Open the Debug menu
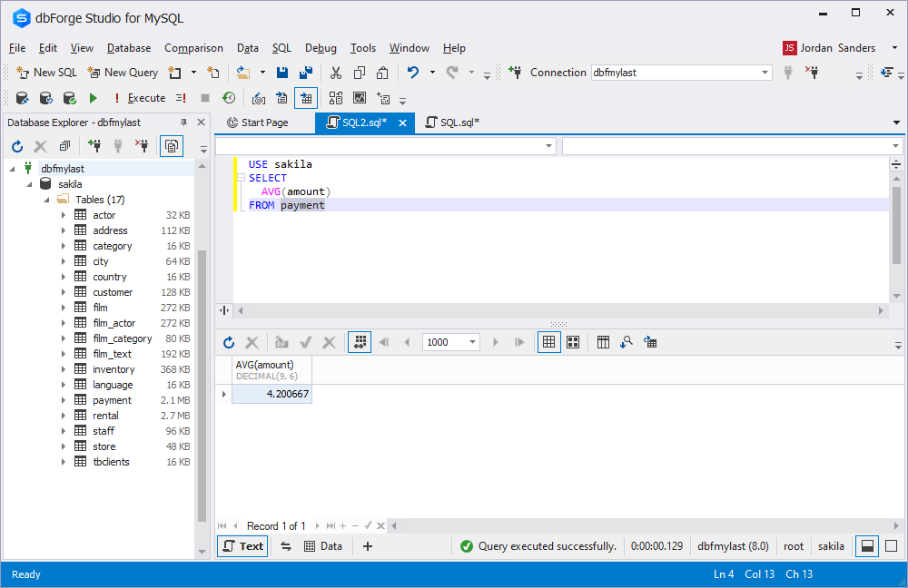Screen dimensions: 908x588 [x=321, y=48]
